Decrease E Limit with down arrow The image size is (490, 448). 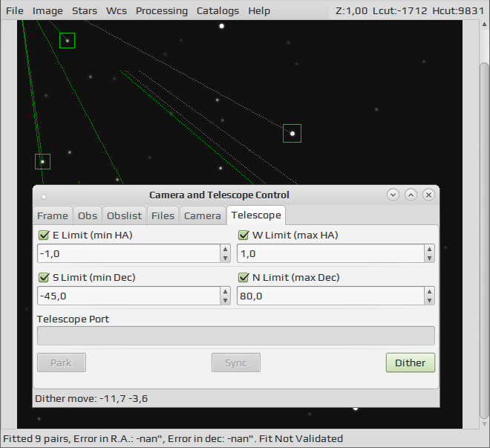click(x=225, y=259)
